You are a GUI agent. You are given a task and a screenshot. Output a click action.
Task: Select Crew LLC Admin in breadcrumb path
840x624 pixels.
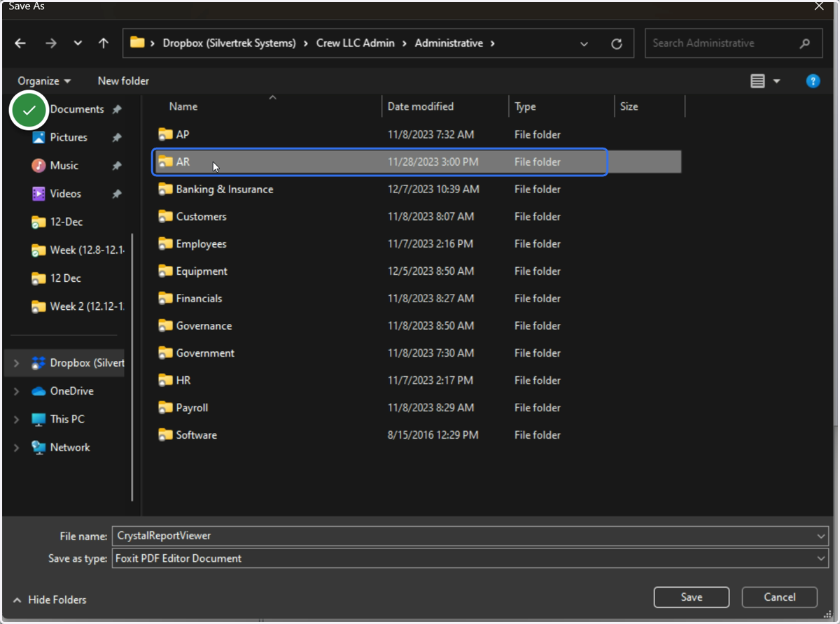(x=356, y=43)
